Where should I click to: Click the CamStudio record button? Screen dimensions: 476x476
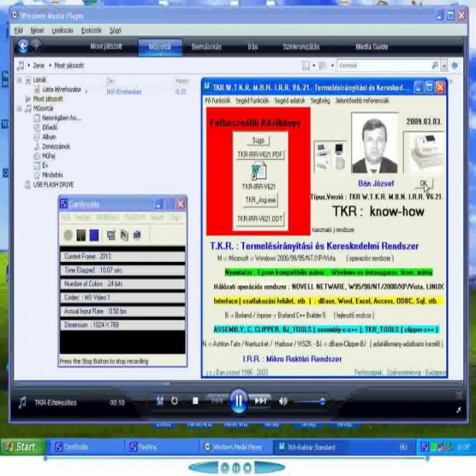68,235
